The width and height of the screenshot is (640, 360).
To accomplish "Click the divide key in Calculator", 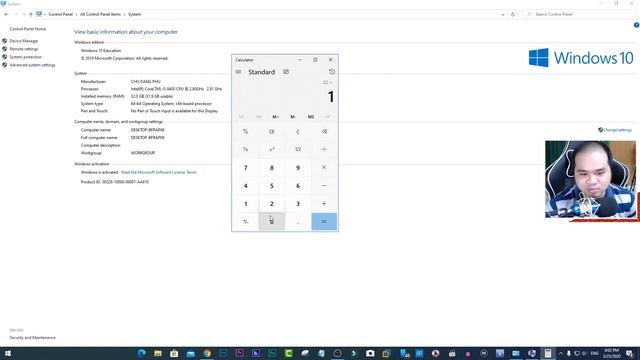I will (324, 149).
